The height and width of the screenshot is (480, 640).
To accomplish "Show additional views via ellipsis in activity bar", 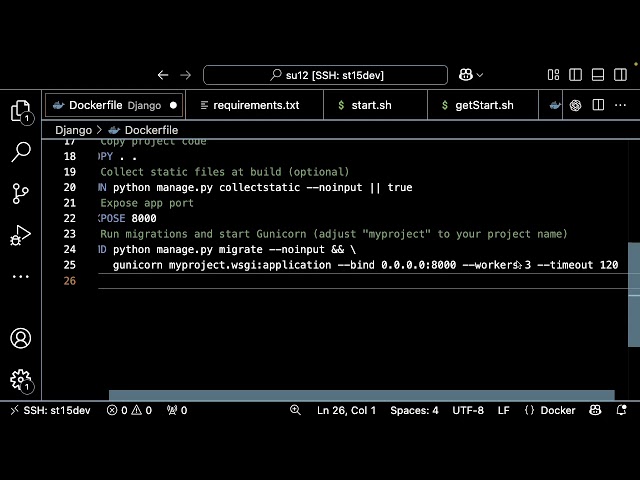I will click(20, 276).
